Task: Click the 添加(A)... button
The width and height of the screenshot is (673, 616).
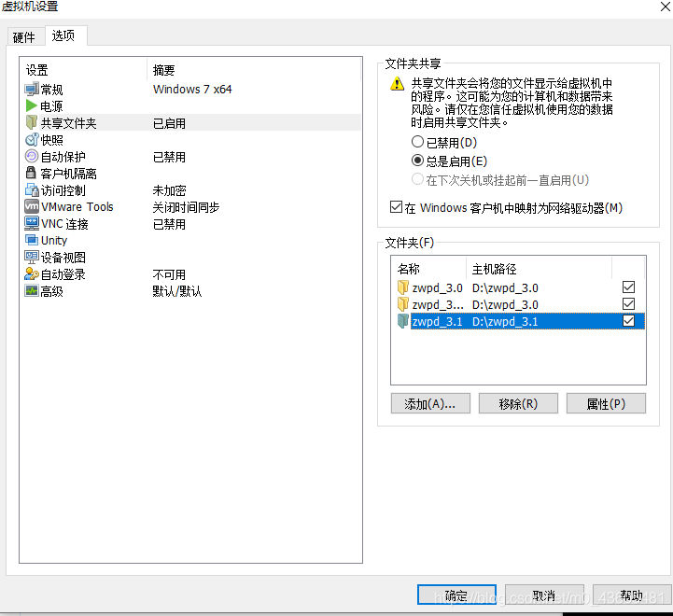Action: point(430,403)
